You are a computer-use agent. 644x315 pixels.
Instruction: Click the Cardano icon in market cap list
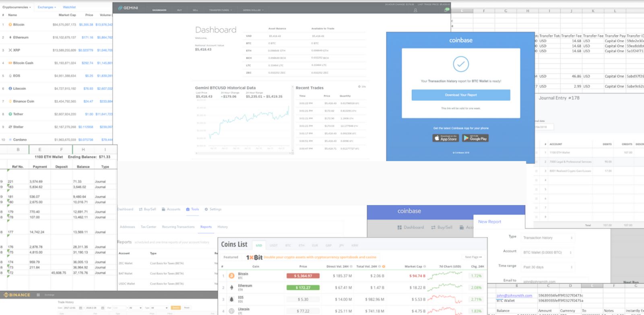10,140
